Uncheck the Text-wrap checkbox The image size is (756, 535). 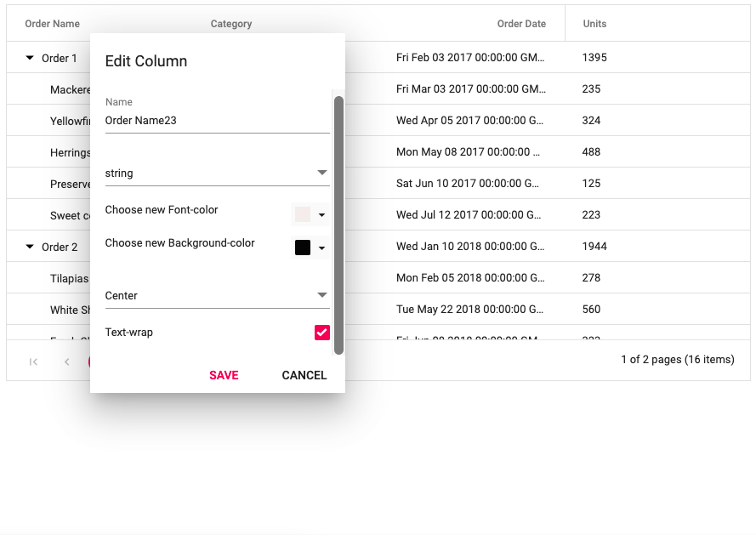(x=322, y=333)
